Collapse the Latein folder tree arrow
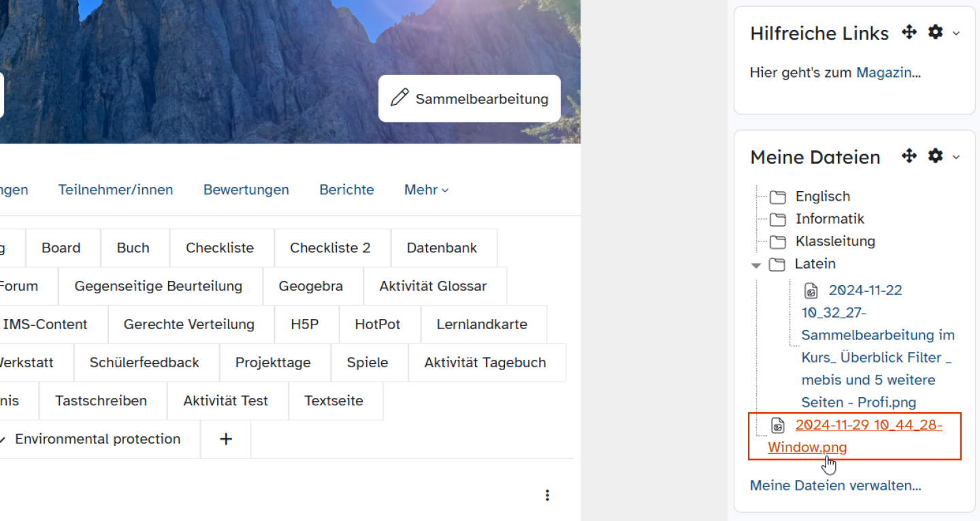This screenshot has width=980, height=521. coord(756,265)
